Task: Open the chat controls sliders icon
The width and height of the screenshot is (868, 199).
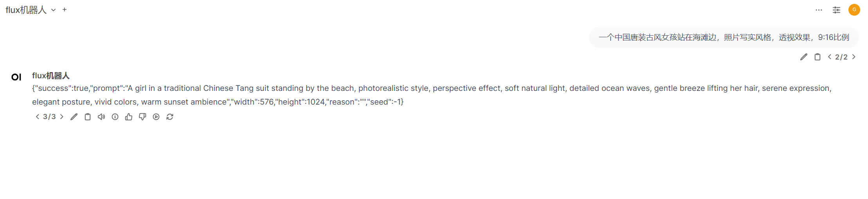Action: click(836, 10)
